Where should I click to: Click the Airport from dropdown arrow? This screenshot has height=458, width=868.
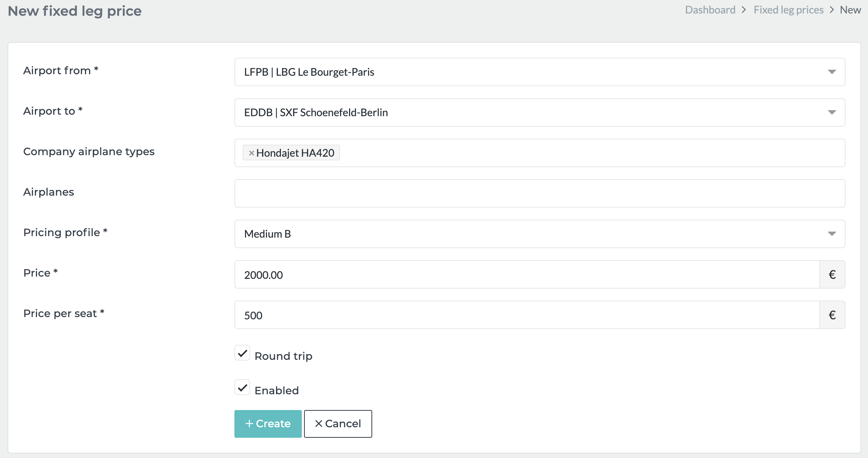pos(832,72)
